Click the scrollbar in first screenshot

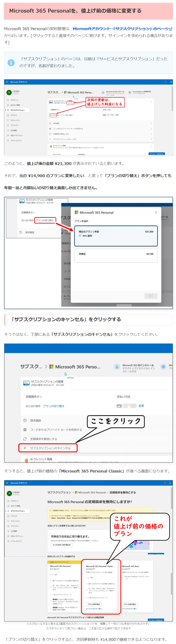pyautogui.click(x=172, y=99)
